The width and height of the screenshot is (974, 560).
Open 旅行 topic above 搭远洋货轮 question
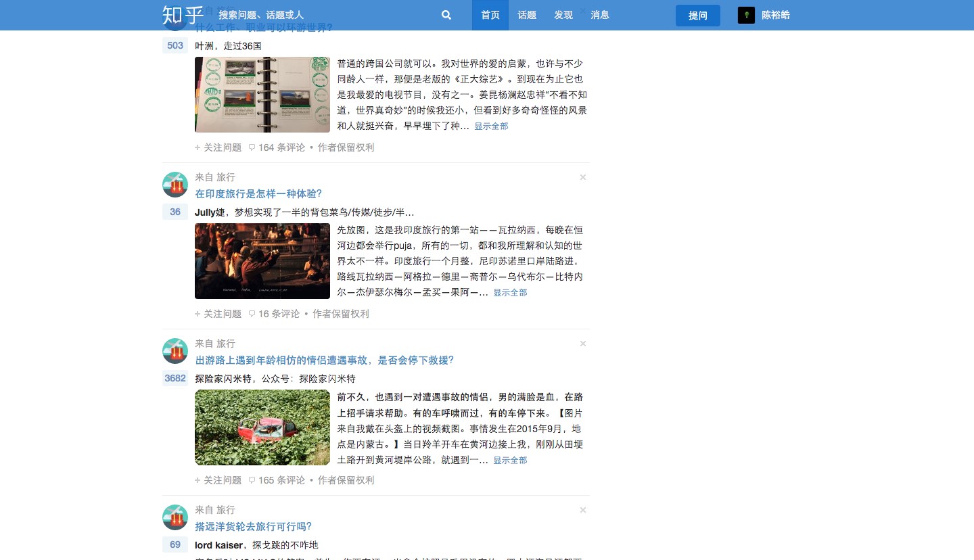coord(226,510)
